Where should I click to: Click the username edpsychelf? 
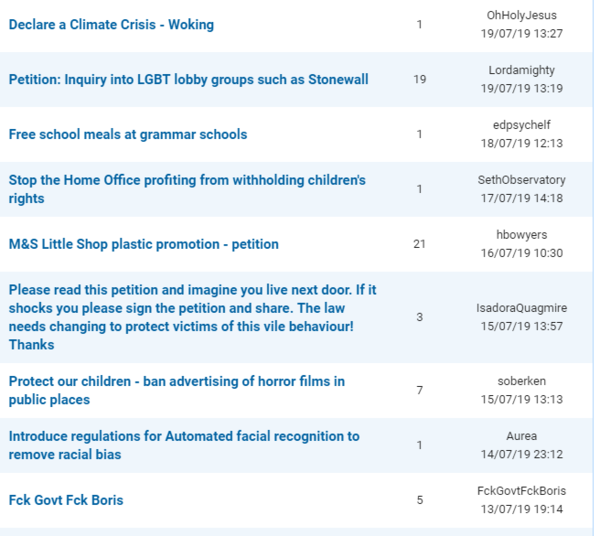tap(522, 125)
